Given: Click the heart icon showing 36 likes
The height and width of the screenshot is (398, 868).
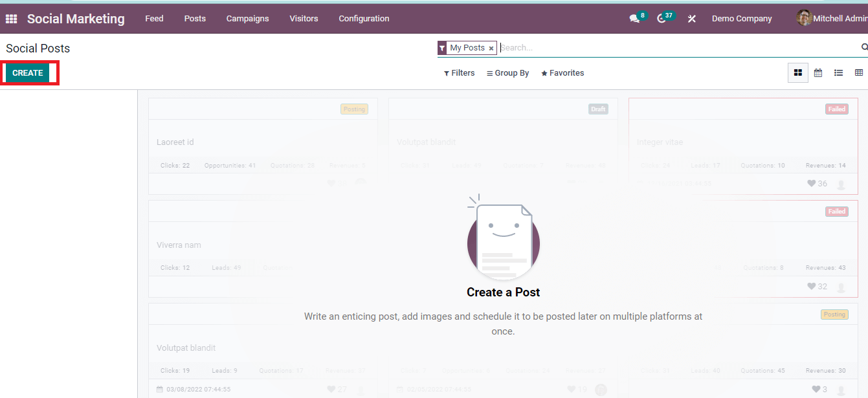Looking at the screenshot, I should point(811,184).
